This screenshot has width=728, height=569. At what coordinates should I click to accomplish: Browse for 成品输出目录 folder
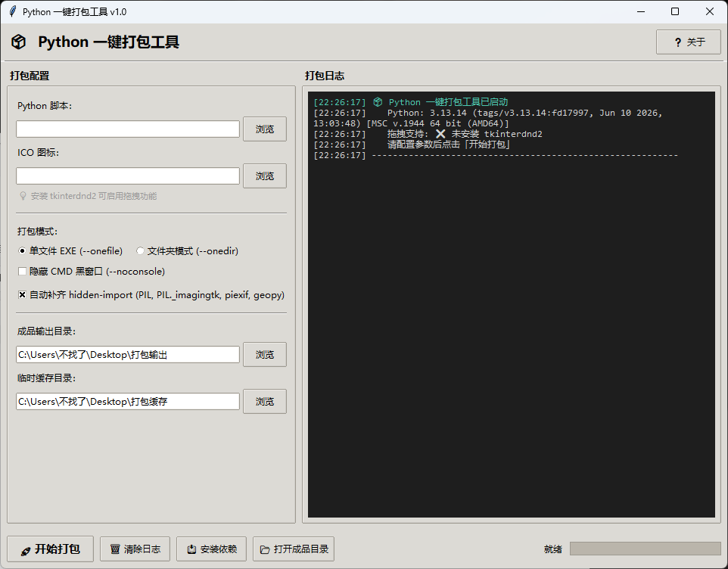(265, 355)
